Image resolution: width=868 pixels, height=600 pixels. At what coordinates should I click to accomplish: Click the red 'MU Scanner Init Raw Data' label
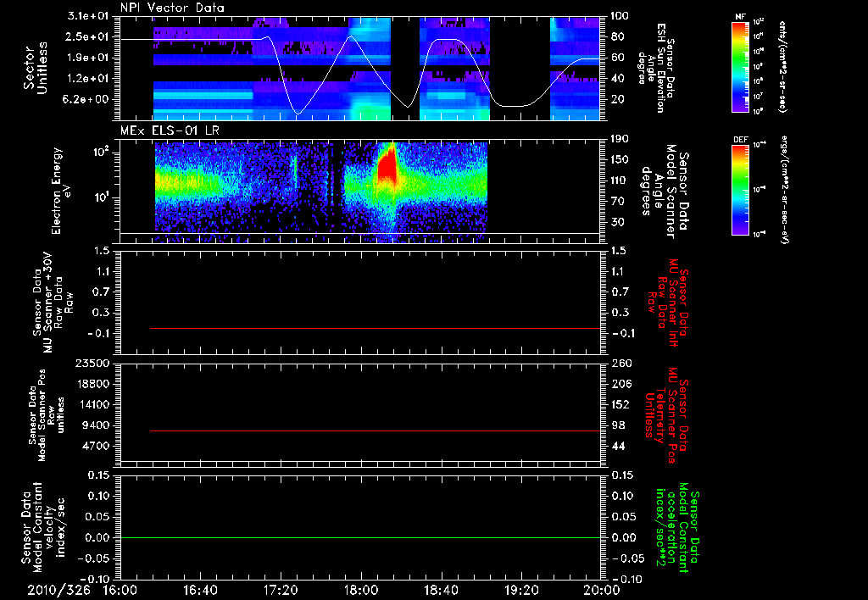point(667,303)
